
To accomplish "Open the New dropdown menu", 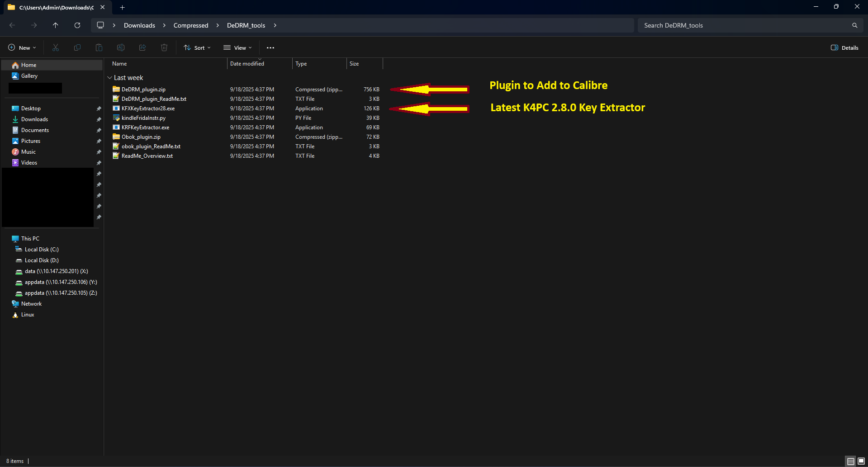I will (22, 47).
